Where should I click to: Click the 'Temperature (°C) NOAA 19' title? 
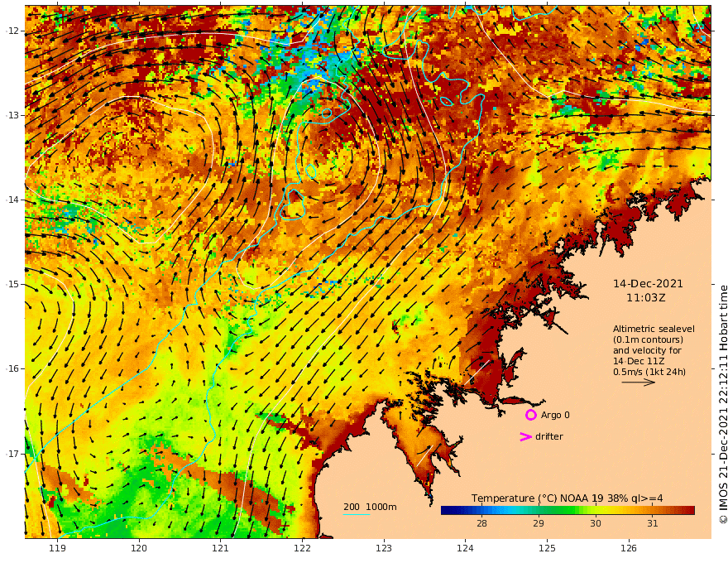[537, 498]
